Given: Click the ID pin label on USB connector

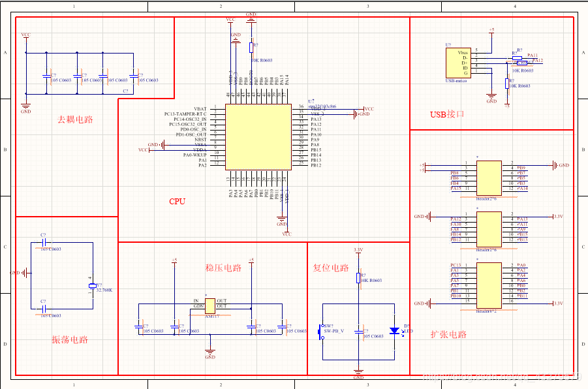Looking at the screenshot, I should pyautogui.click(x=465, y=68).
